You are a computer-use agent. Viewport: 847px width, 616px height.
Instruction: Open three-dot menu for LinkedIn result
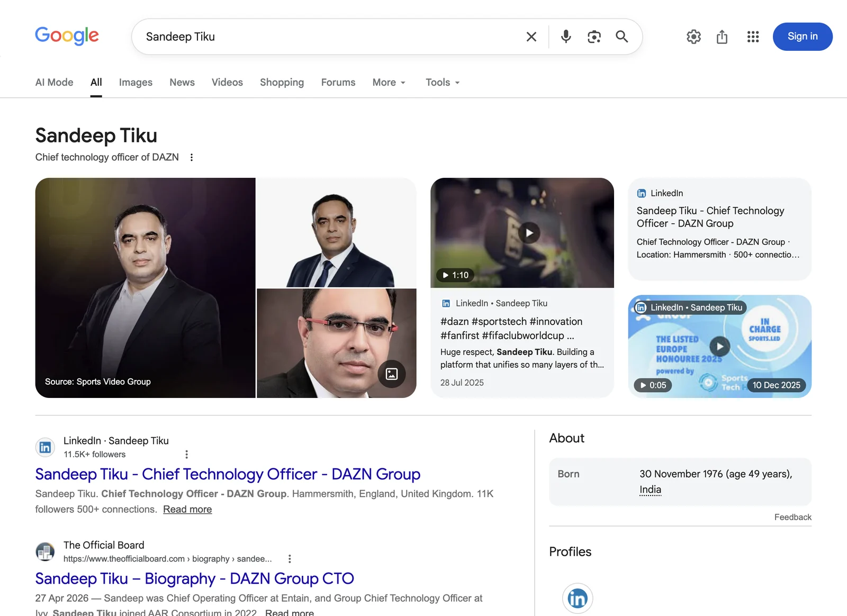186,454
